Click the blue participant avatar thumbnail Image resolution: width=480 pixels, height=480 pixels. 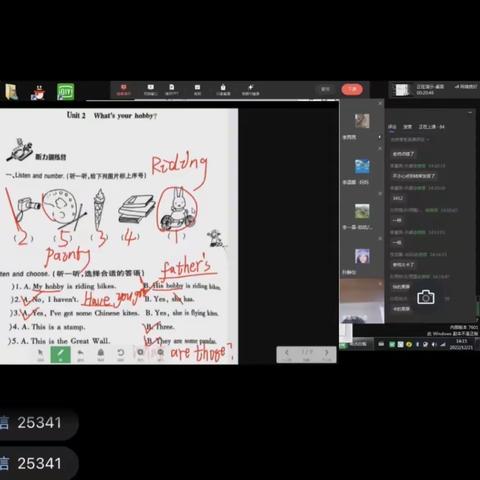362,166
